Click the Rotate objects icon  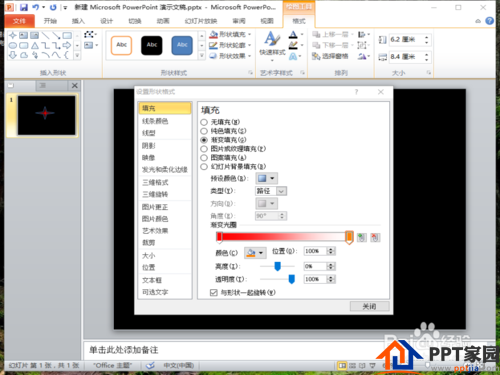(x=362, y=56)
